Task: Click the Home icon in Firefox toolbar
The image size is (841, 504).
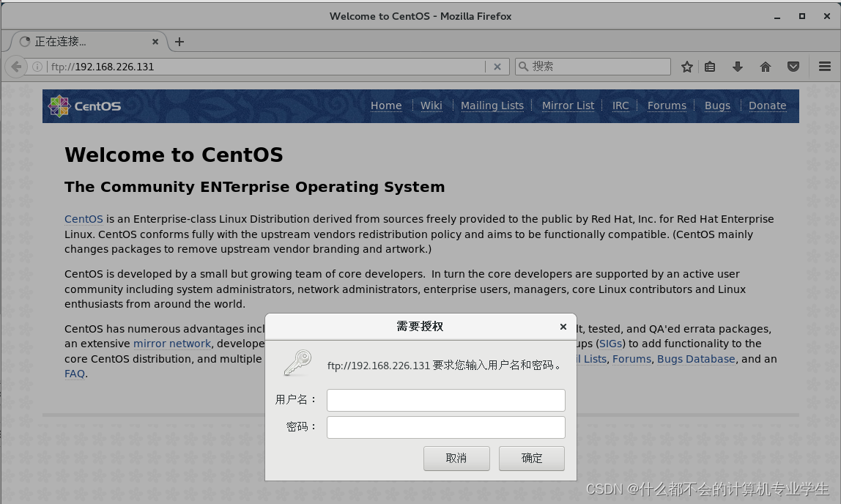Action: coord(765,66)
